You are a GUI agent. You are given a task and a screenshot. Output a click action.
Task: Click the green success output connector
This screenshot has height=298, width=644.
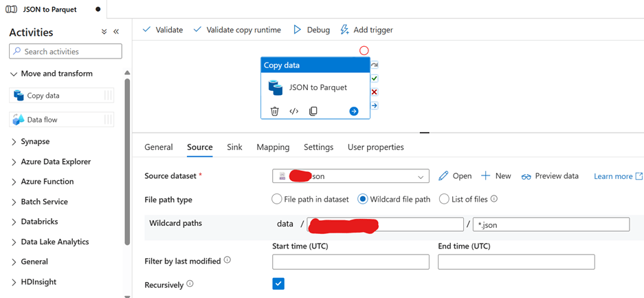[374, 78]
